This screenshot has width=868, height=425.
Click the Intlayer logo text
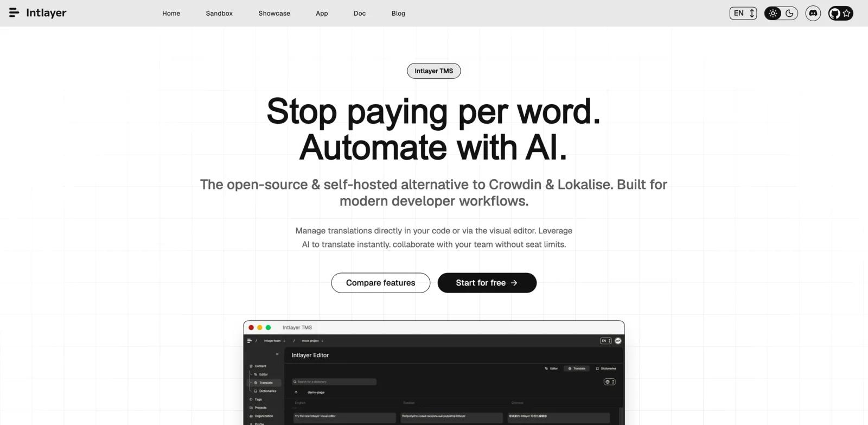(46, 12)
